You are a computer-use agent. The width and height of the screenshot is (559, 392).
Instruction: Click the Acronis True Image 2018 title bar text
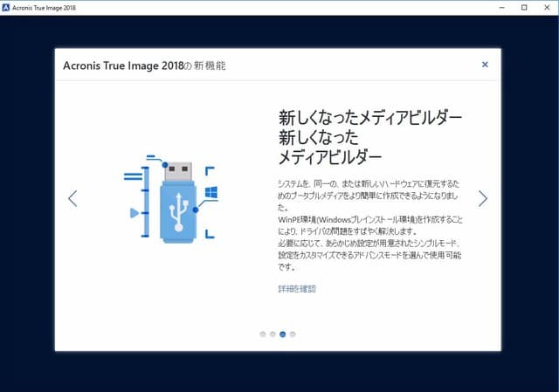pyautogui.click(x=51, y=7)
